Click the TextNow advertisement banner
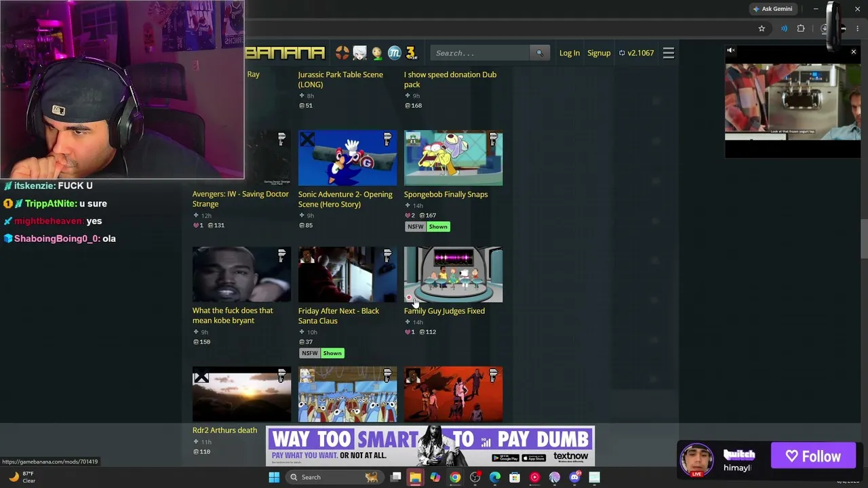Viewport: 868px width, 488px height. 431,446
